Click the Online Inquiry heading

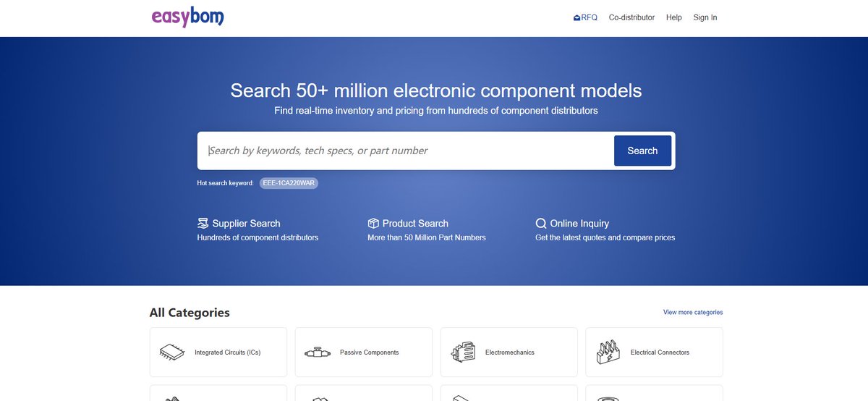(579, 224)
